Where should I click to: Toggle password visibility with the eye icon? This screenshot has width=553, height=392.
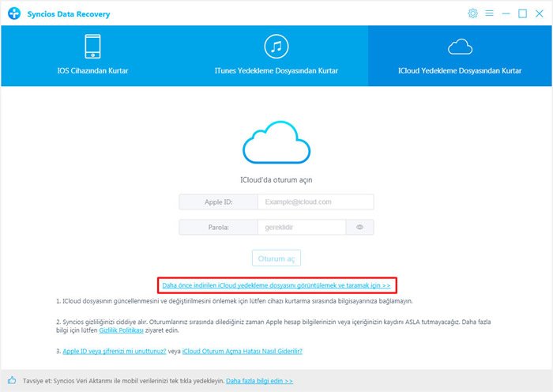pyautogui.click(x=359, y=228)
